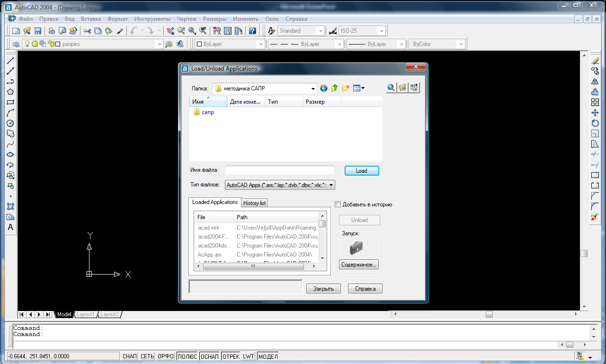Select the Line drawing tool
The image size is (606, 364).
tap(10, 61)
